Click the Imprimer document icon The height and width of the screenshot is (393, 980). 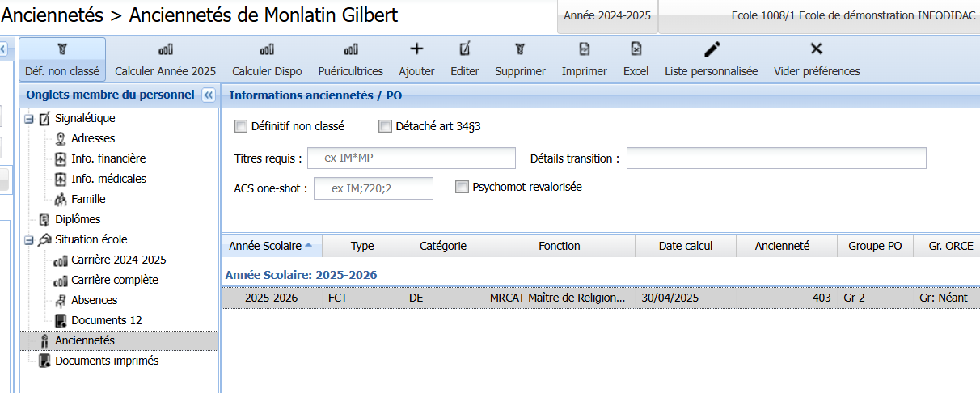coord(584,49)
